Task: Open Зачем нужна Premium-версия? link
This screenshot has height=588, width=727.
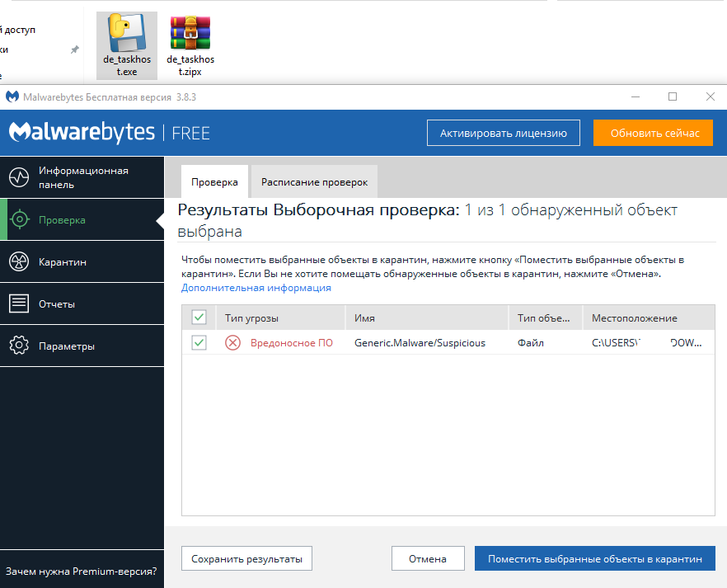Action: tap(81, 572)
